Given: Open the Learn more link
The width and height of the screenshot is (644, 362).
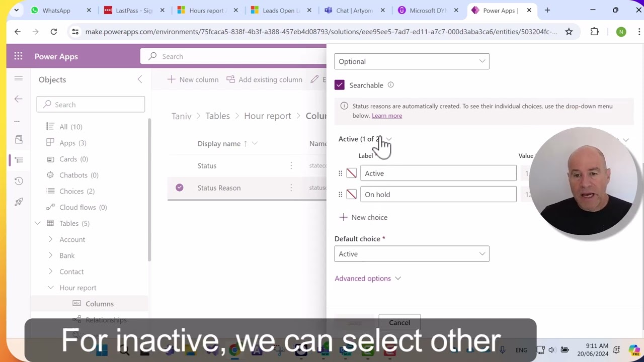Looking at the screenshot, I should click(x=387, y=116).
